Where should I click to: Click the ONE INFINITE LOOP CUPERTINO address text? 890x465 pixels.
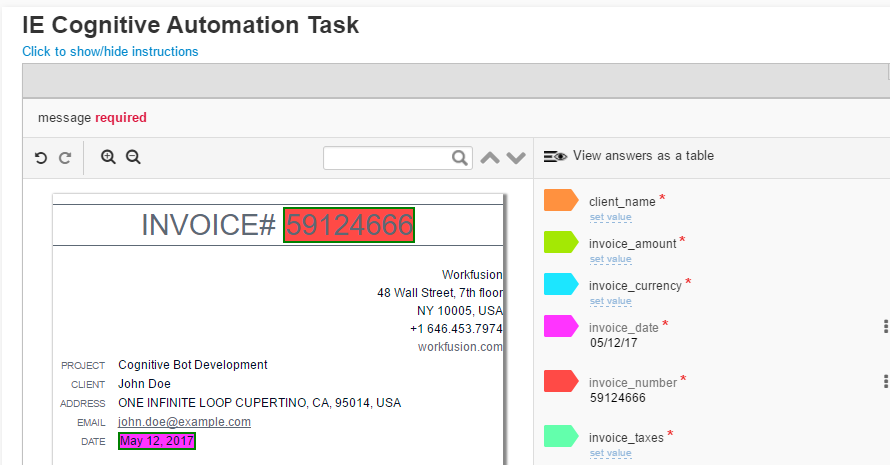point(259,403)
